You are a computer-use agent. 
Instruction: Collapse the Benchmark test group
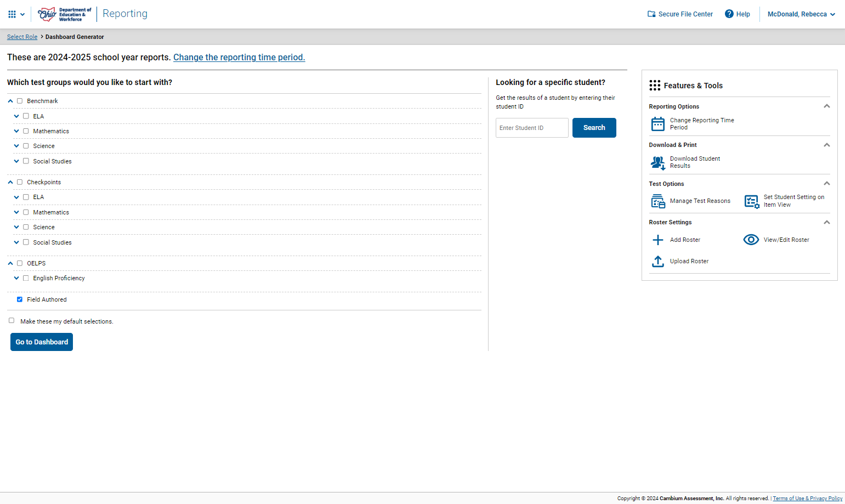pos(10,101)
